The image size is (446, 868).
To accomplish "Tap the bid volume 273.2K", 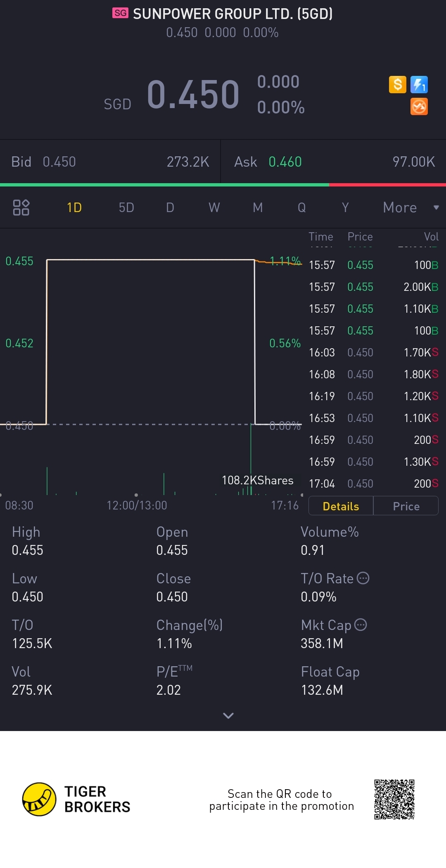I will pyautogui.click(x=188, y=162).
